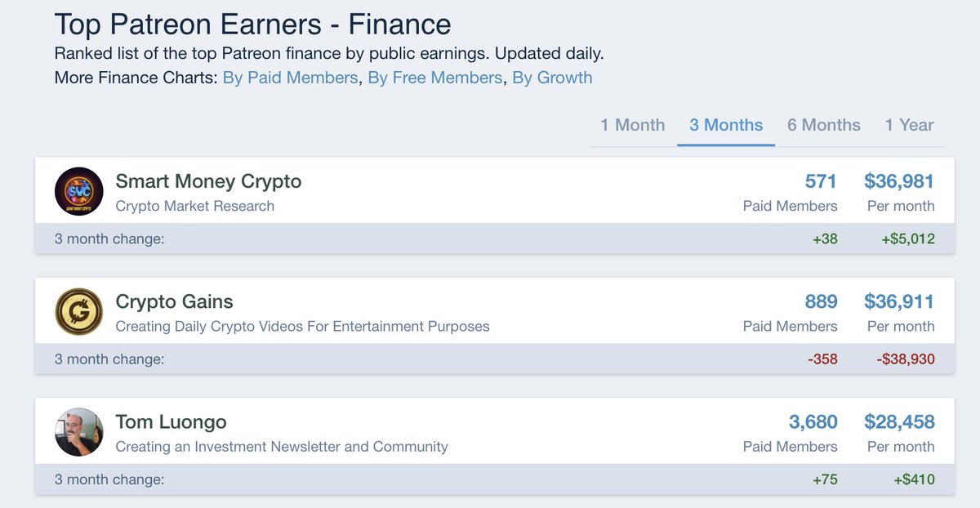This screenshot has height=508, width=980.
Task: Click the -$38,930 earnings change value
Action: click(x=905, y=359)
